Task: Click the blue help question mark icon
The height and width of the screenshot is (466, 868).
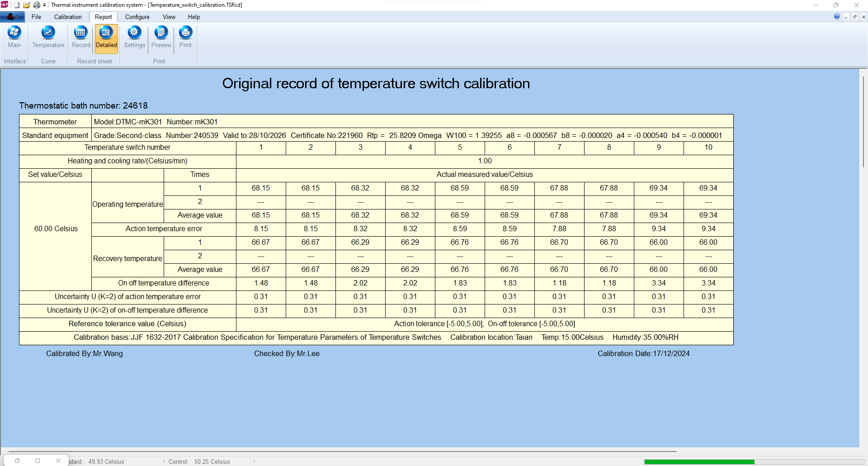Action: [837, 17]
